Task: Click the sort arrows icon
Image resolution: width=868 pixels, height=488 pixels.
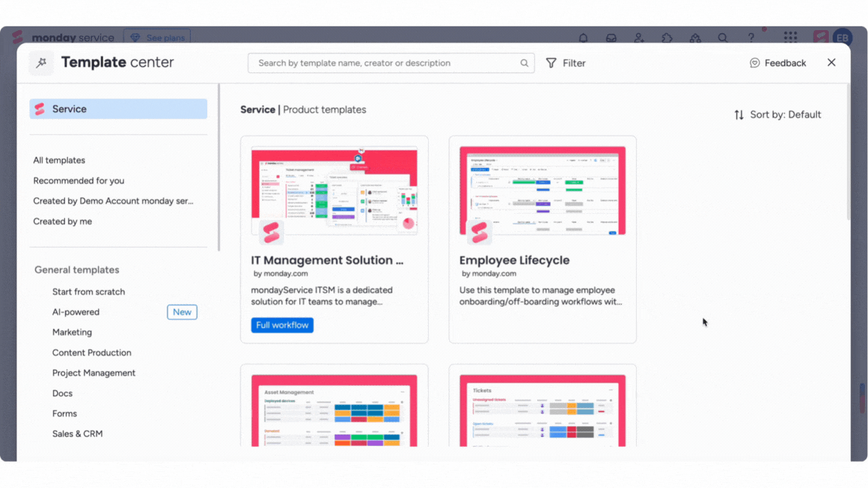Action: tap(739, 114)
